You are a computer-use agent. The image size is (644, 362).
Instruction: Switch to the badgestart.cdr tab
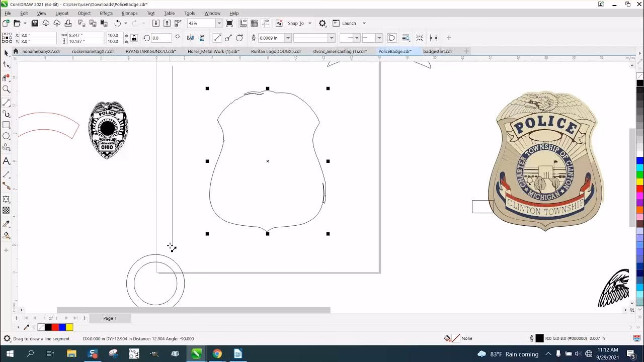tap(438, 51)
